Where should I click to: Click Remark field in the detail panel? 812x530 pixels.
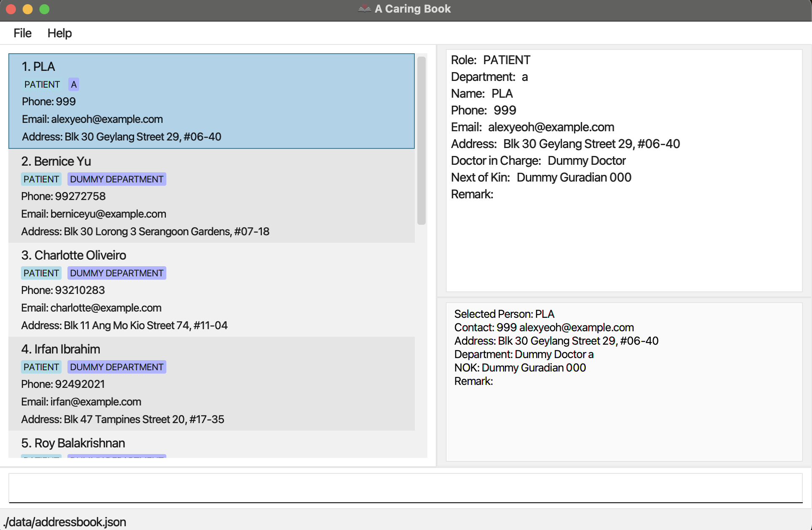(472, 194)
